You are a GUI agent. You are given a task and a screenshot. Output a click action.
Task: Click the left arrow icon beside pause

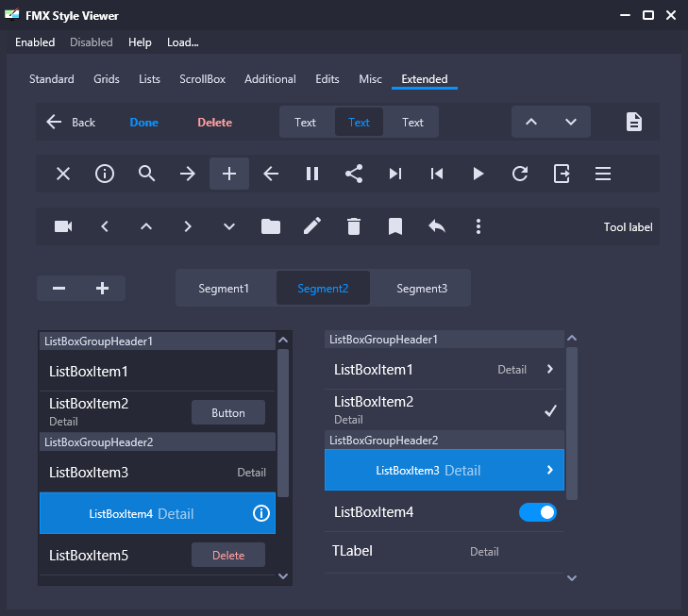point(271,174)
